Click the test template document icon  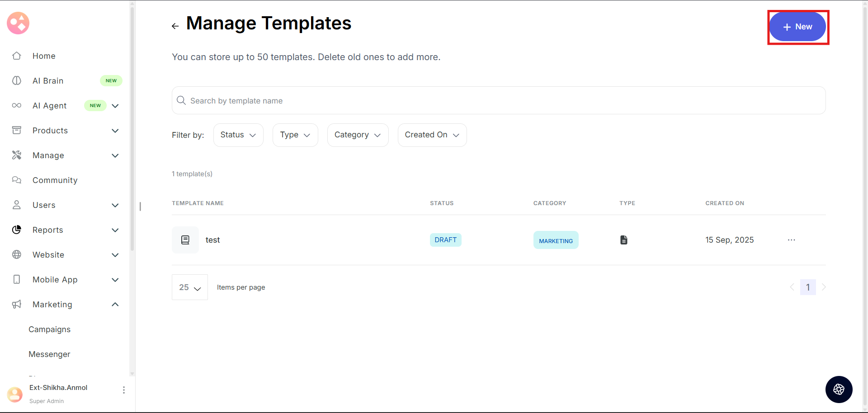[x=185, y=240]
